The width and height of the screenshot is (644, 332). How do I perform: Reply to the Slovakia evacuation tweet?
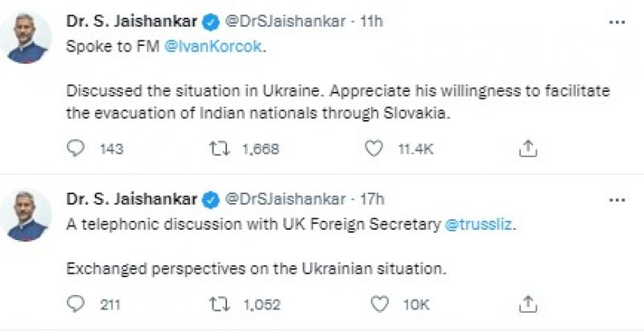[x=76, y=147]
